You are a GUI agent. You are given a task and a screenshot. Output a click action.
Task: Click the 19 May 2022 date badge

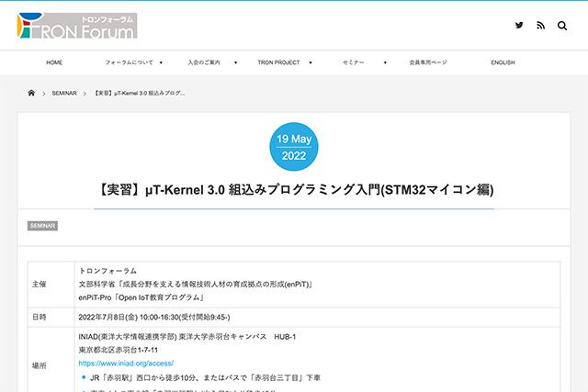click(294, 147)
